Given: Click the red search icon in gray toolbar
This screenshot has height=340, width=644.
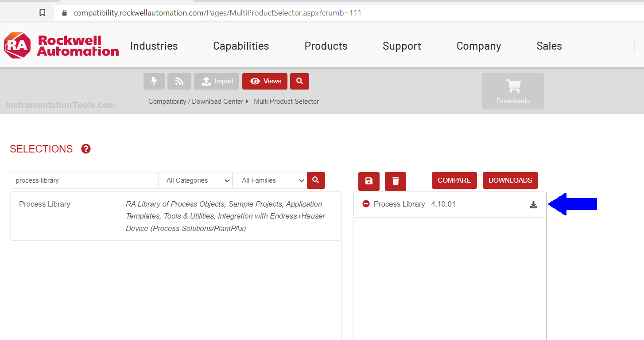Looking at the screenshot, I should click(299, 81).
